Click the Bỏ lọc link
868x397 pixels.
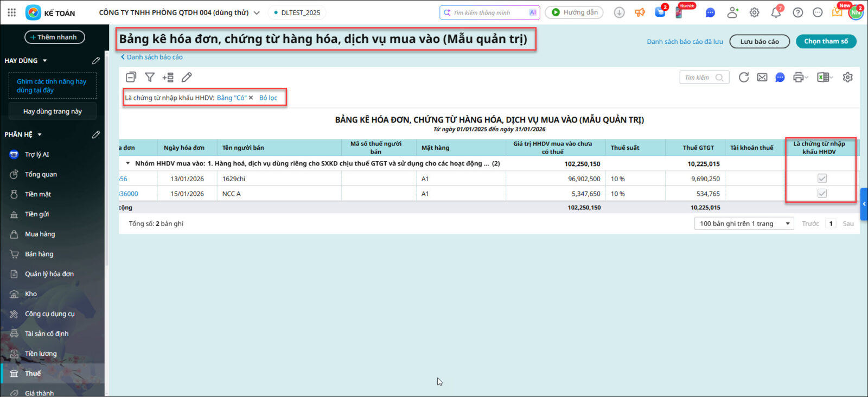pyautogui.click(x=268, y=98)
